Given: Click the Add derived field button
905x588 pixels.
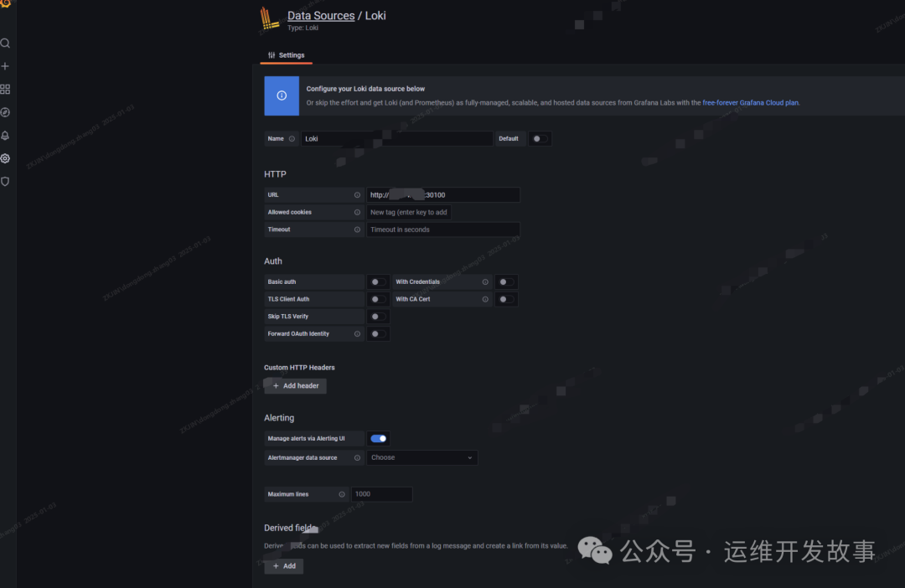Looking at the screenshot, I should click(x=284, y=566).
